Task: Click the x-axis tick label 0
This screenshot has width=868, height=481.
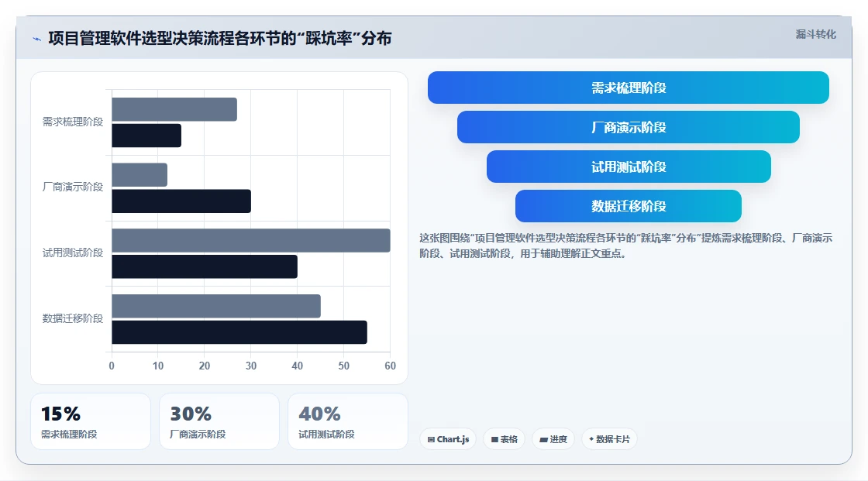Action: point(112,366)
